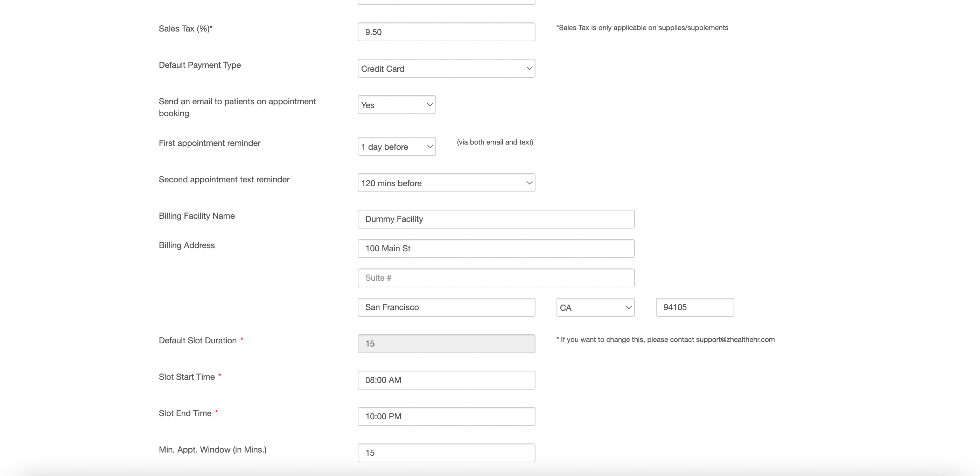Click the Second appointment text reminder label
Image resolution: width=980 pixels, height=476 pixels.
pyautogui.click(x=224, y=179)
